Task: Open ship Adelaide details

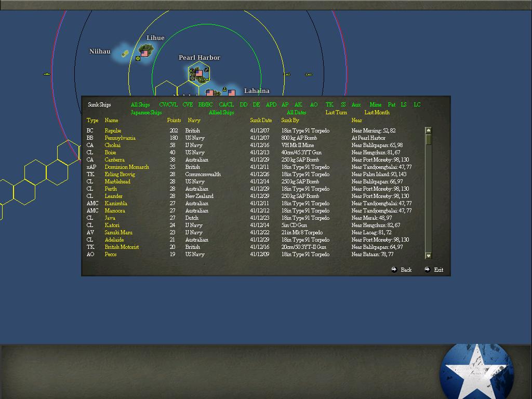Action: tap(114, 240)
